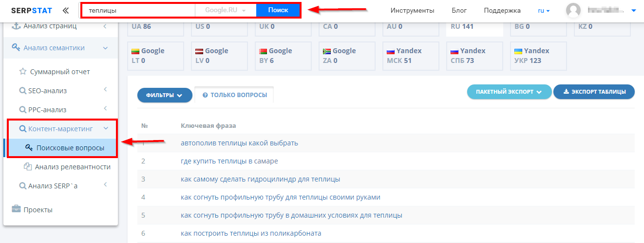Click copy icon of Анализ релевантности
This screenshot has width=644, height=243.
[28, 167]
